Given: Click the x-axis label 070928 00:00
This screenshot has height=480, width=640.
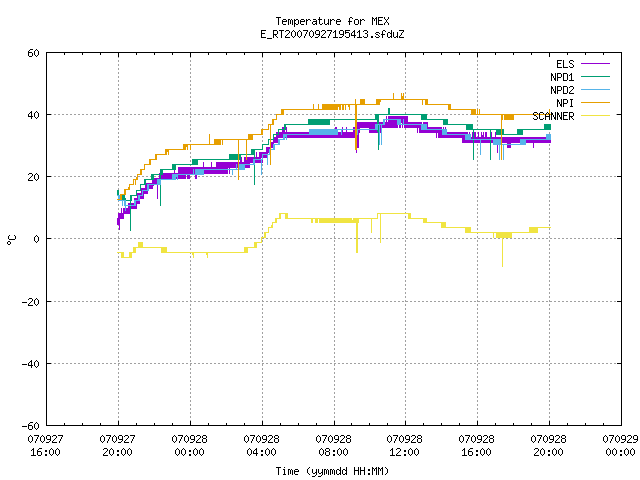Looking at the screenshot, I should [x=189, y=446].
